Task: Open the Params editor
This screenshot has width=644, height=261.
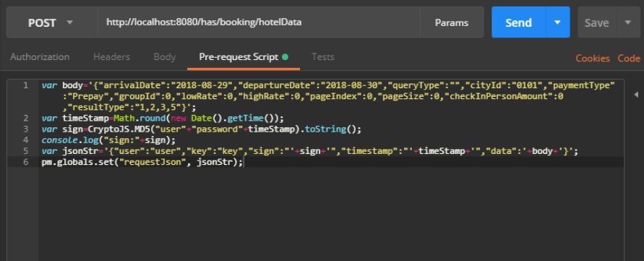Action: [x=452, y=22]
